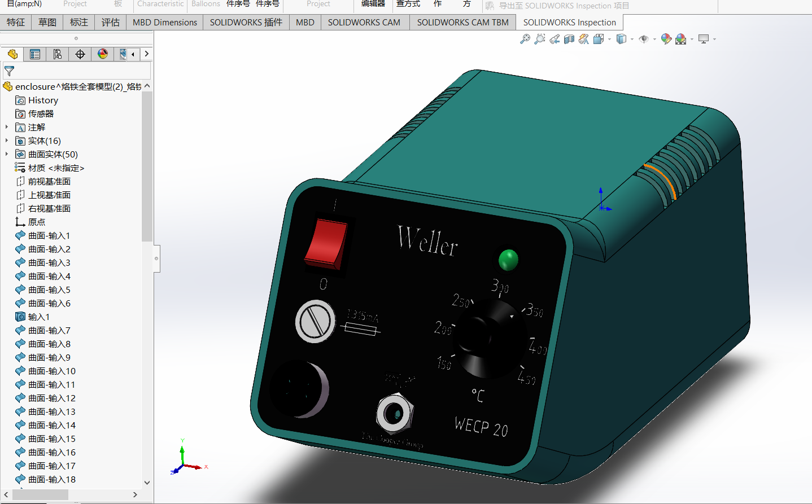Open the SOLIDWORKS CAM tab
Image resolution: width=812 pixels, height=504 pixels.
tap(364, 23)
